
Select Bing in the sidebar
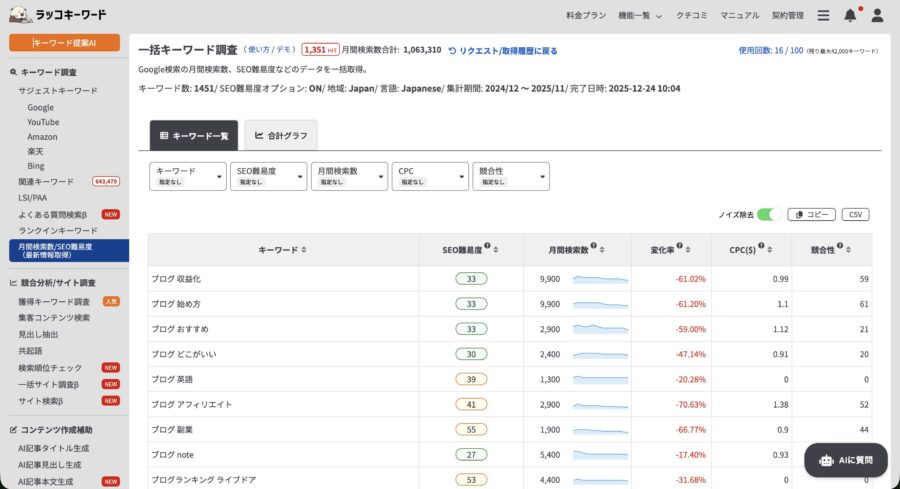36,166
